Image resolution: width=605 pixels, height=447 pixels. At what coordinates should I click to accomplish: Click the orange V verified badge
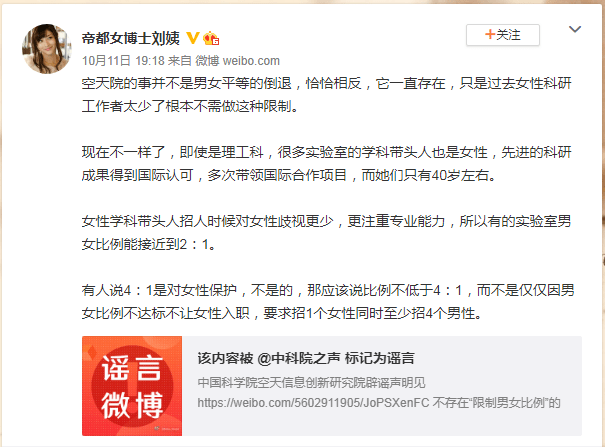[x=193, y=38]
